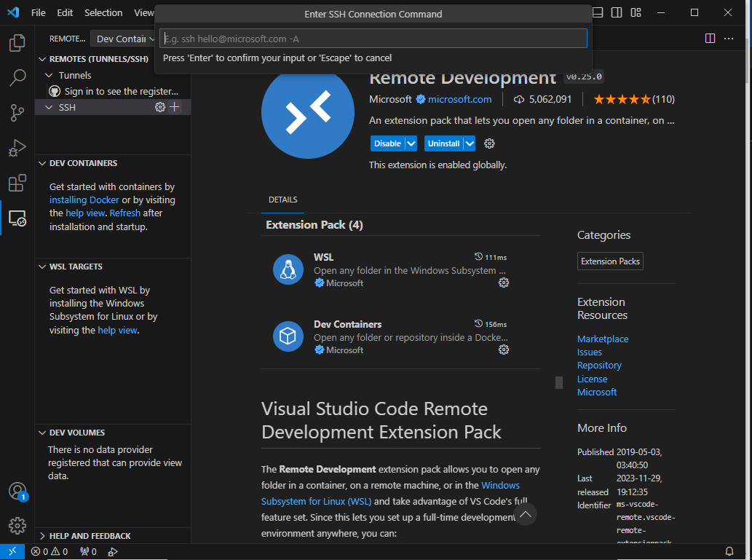The height and width of the screenshot is (560, 752).
Task: Open the File menu
Action: pos(39,12)
